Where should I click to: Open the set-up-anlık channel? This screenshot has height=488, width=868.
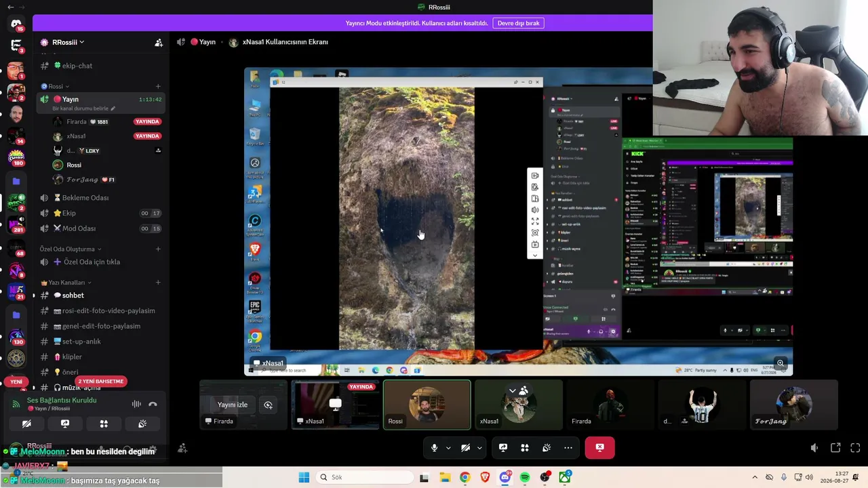(x=101, y=342)
